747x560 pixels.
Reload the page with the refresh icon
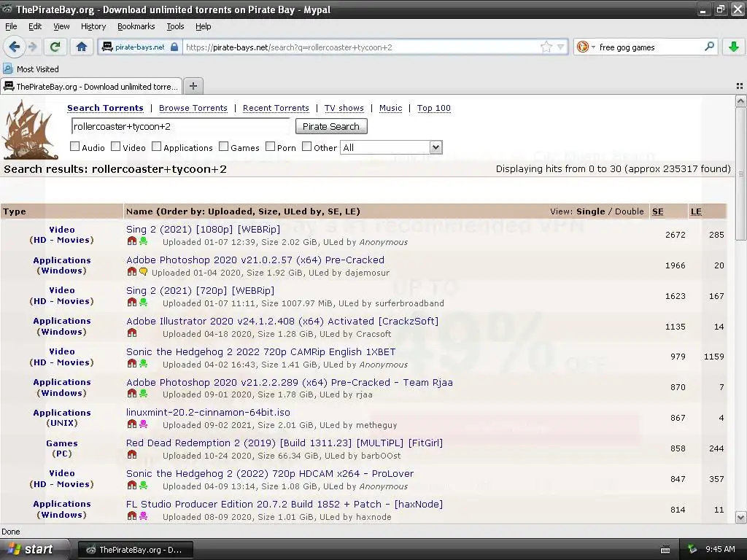click(55, 47)
